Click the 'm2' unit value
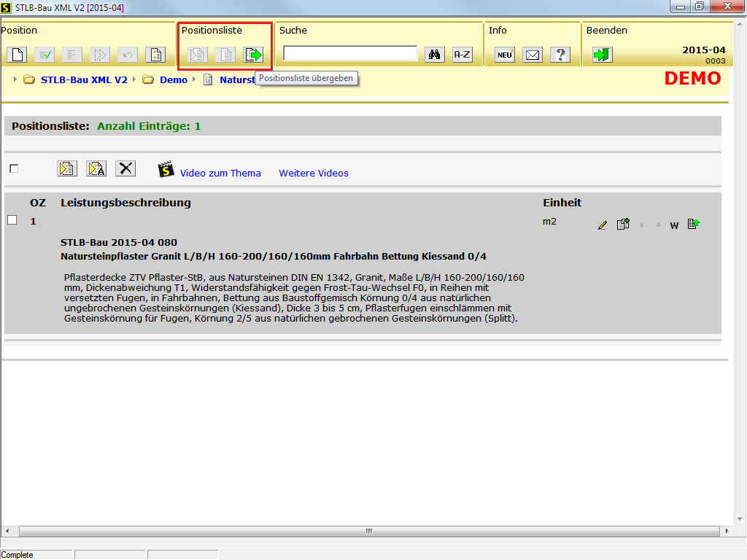Screen dimensions: 747x560 (549, 222)
